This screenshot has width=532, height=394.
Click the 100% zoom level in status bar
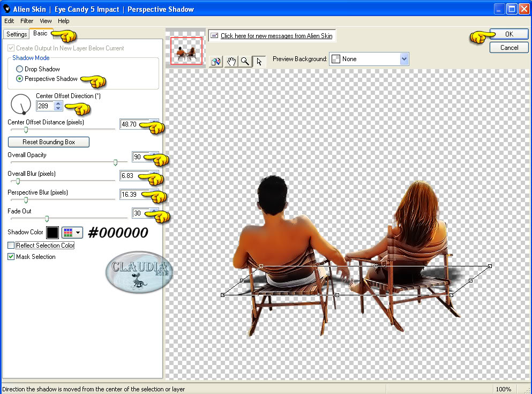point(504,389)
